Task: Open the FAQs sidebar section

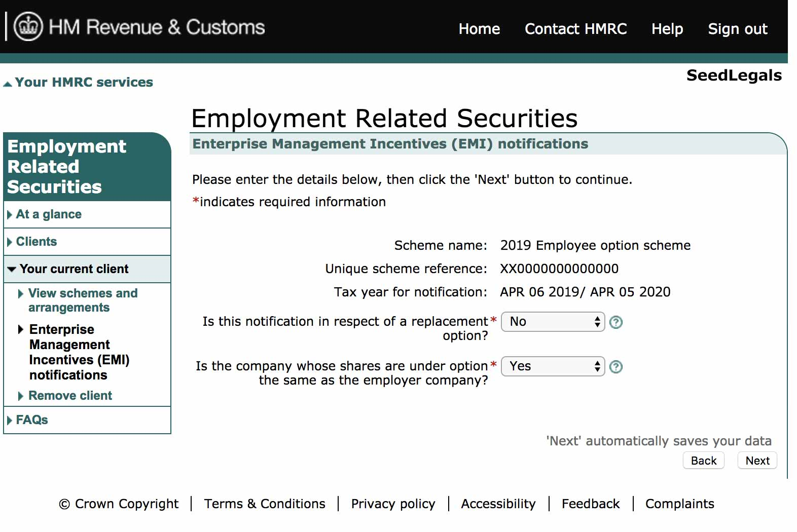Action: tap(32, 420)
